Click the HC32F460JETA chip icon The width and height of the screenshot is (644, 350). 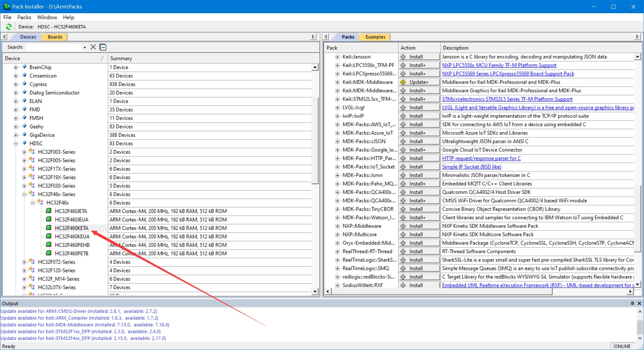tap(49, 211)
